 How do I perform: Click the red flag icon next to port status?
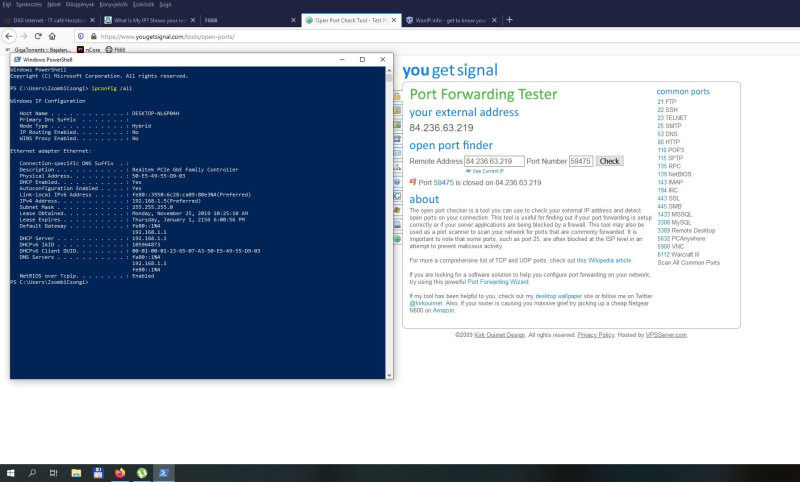click(413, 182)
